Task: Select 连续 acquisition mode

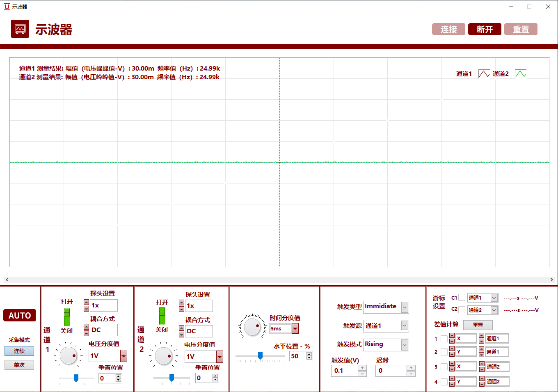Action: (19, 351)
